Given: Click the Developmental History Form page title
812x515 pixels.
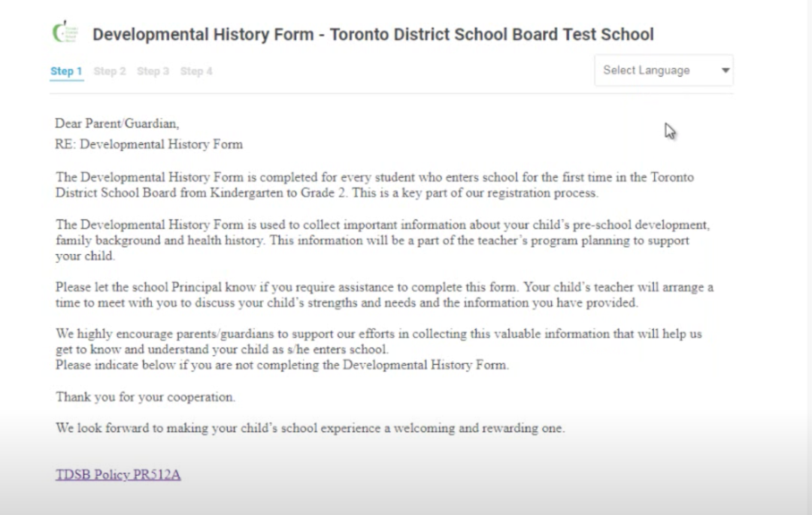Looking at the screenshot, I should [373, 35].
